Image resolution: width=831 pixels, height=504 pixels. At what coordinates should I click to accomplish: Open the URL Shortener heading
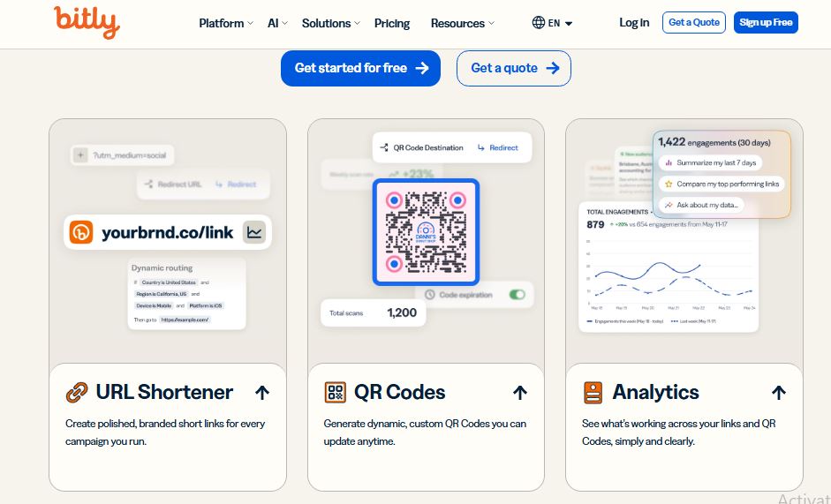pos(164,392)
